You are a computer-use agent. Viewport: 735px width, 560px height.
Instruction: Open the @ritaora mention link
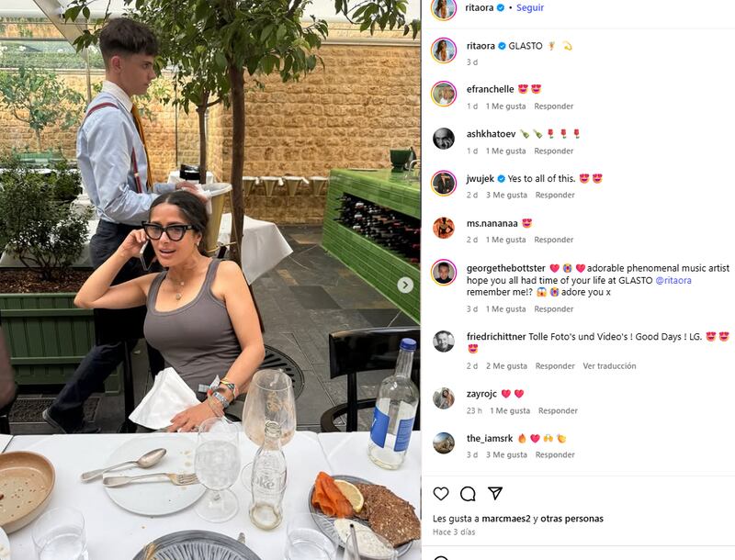pos(673,280)
